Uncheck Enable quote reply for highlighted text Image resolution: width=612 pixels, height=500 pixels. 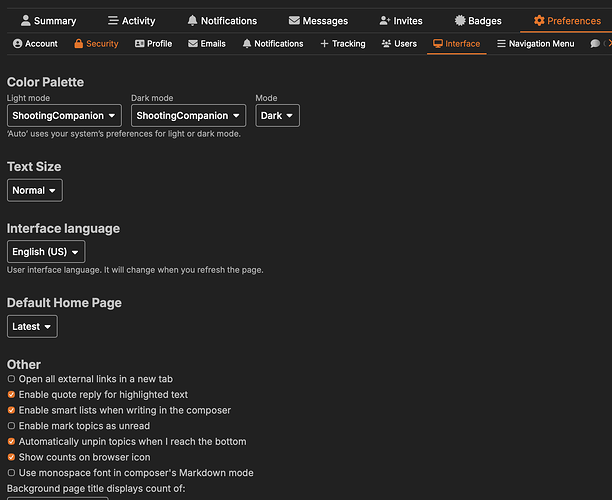coord(11,395)
